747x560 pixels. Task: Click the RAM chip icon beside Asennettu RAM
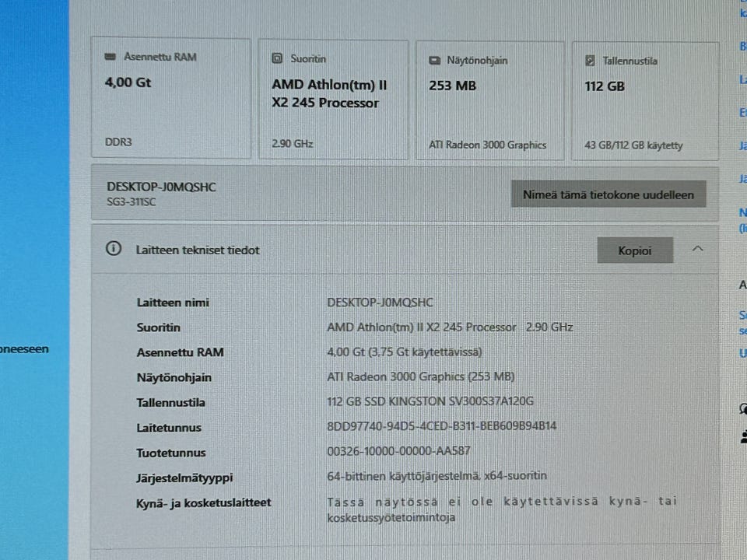click(x=110, y=57)
